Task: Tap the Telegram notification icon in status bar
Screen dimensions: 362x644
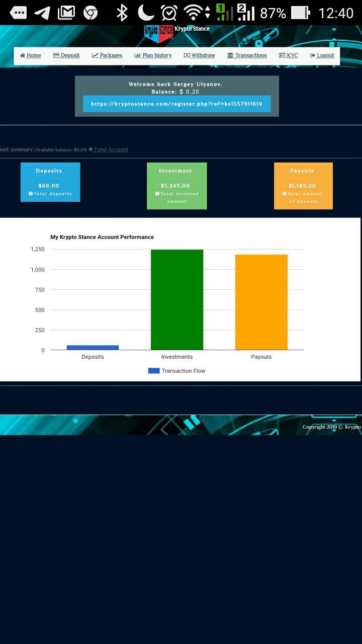Action: pos(42,13)
